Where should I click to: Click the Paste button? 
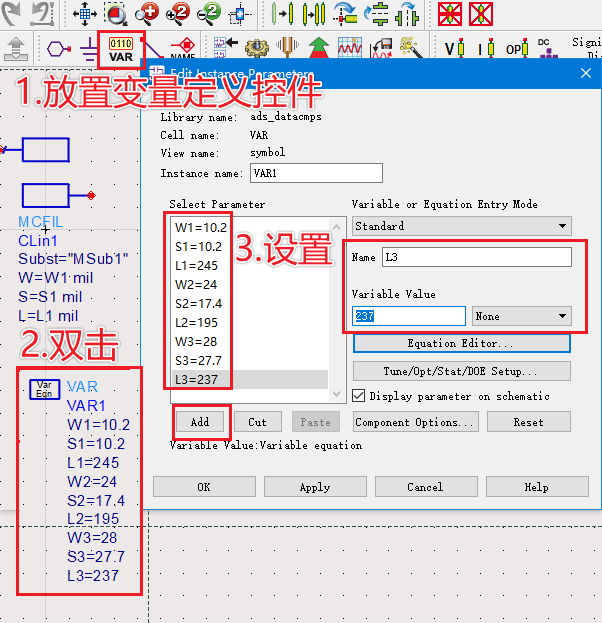pos(316,422)
